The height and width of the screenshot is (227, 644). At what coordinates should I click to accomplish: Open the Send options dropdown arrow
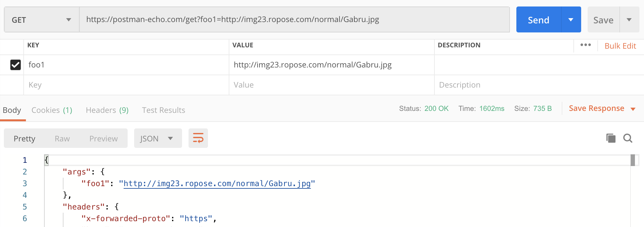click(x=571, y=20)
